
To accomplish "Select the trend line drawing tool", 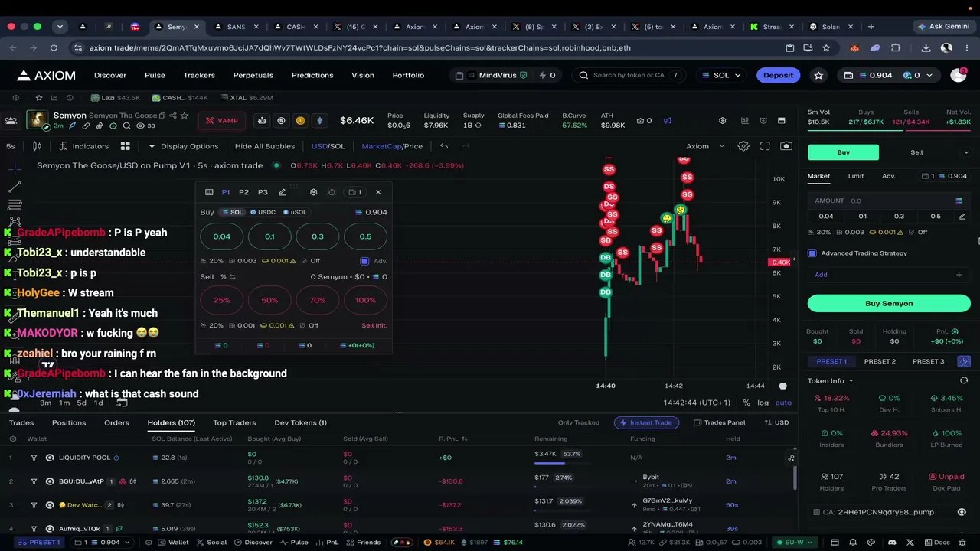I will (x=15, y=187).
